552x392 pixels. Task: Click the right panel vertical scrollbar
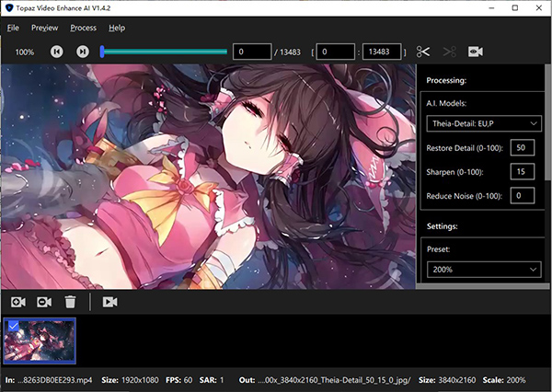pos(547,123)
